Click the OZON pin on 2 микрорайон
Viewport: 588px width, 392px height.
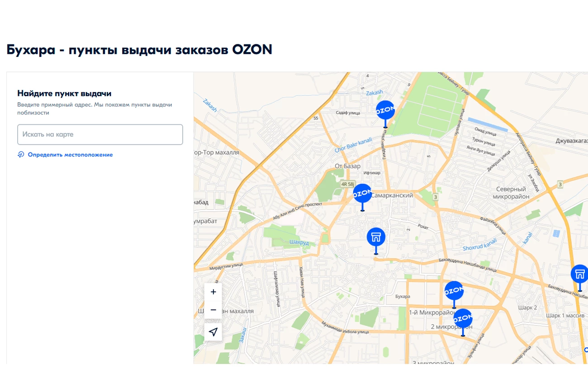point(463,319)
